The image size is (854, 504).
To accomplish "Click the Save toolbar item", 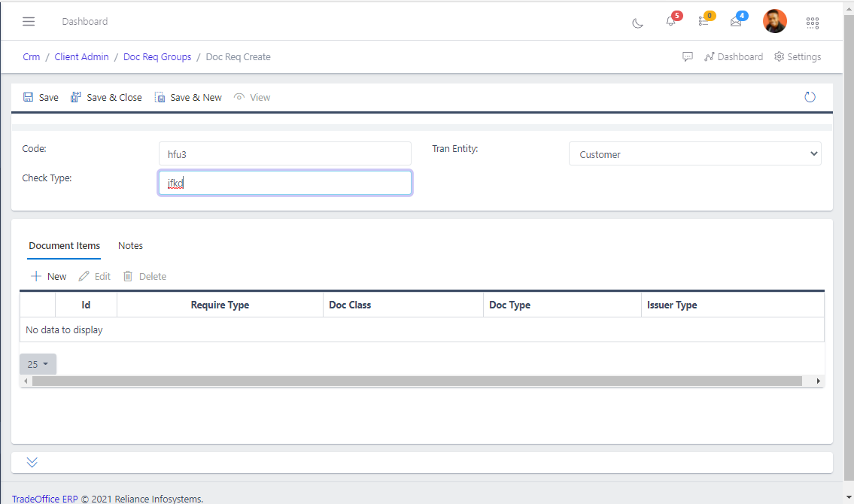I will click(x=41, y=97).
